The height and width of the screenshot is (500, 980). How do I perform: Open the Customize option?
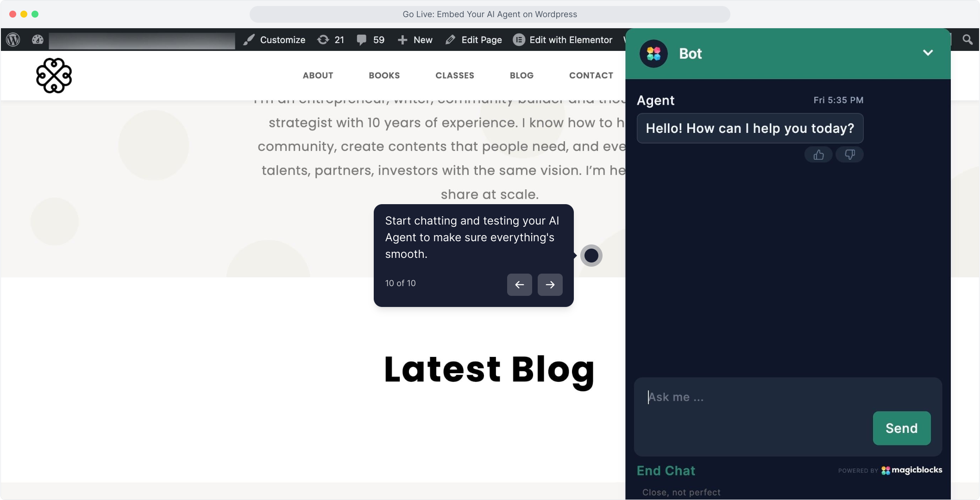click(x=275, y=40)
